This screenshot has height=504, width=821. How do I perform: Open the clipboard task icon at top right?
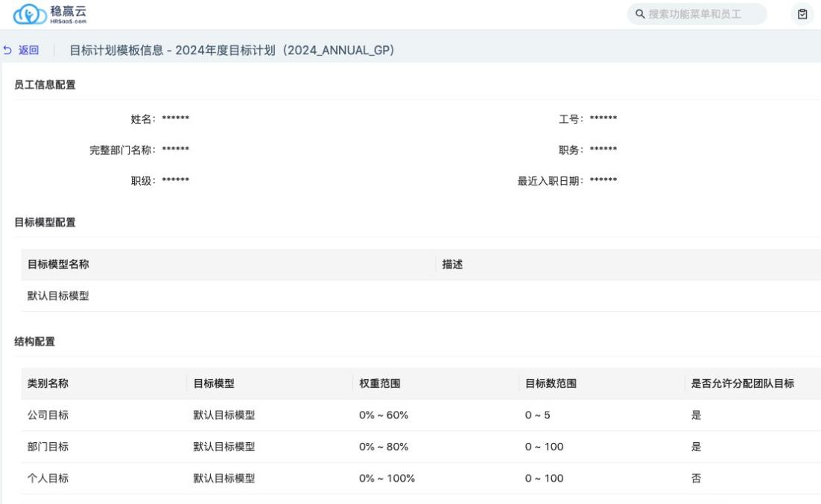[x=802, y=14]
